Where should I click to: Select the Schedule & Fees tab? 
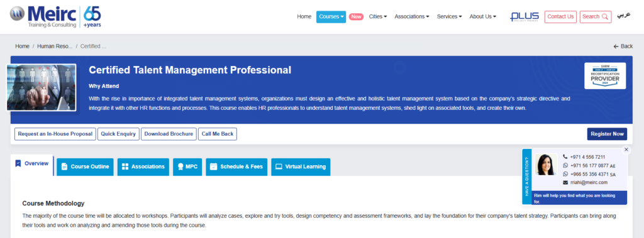coord(236,166)
